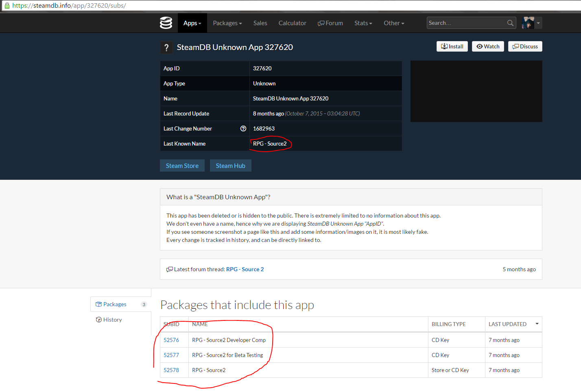Click the question mark app icon
The height and width of the screenshot is (392, 581).
click(166, 48)
